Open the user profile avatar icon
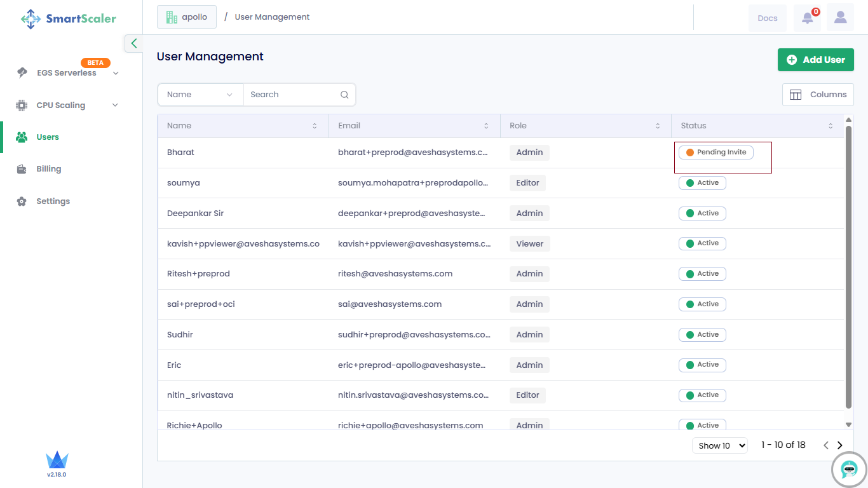Image resolution: width=868 pixels, height=488 pixels. click(x=840, y=18)
